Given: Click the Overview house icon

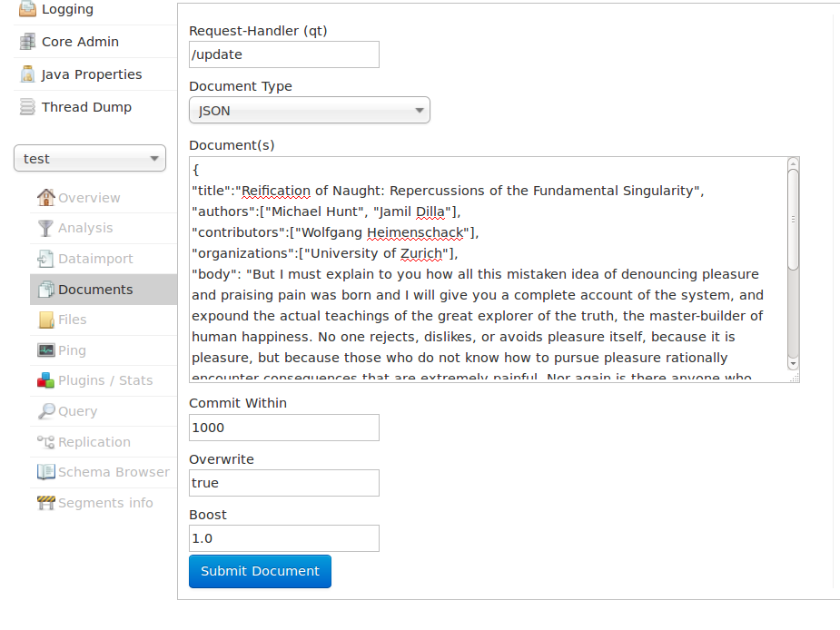Looking at the screenshot, I should (46, 197).
